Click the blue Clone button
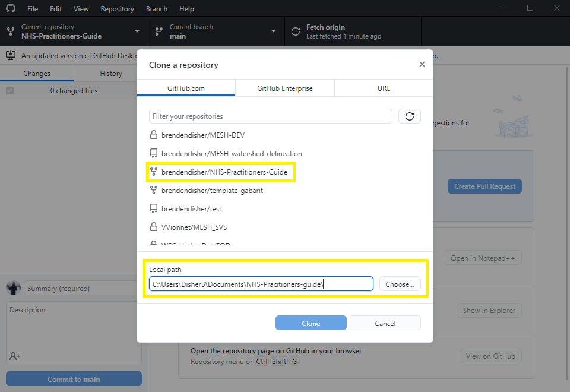Image resolution: width=570 pixels, height=392 pixels. pyautogui.click(x=311, y=323)
